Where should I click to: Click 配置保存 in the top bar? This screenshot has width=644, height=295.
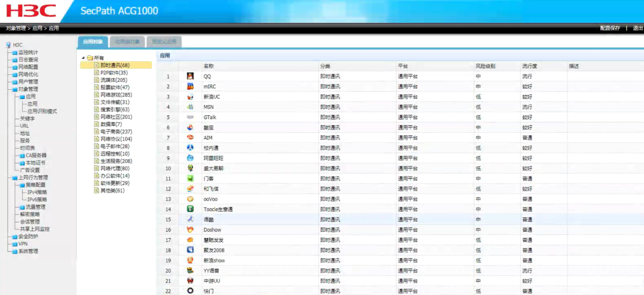point(610,28)
